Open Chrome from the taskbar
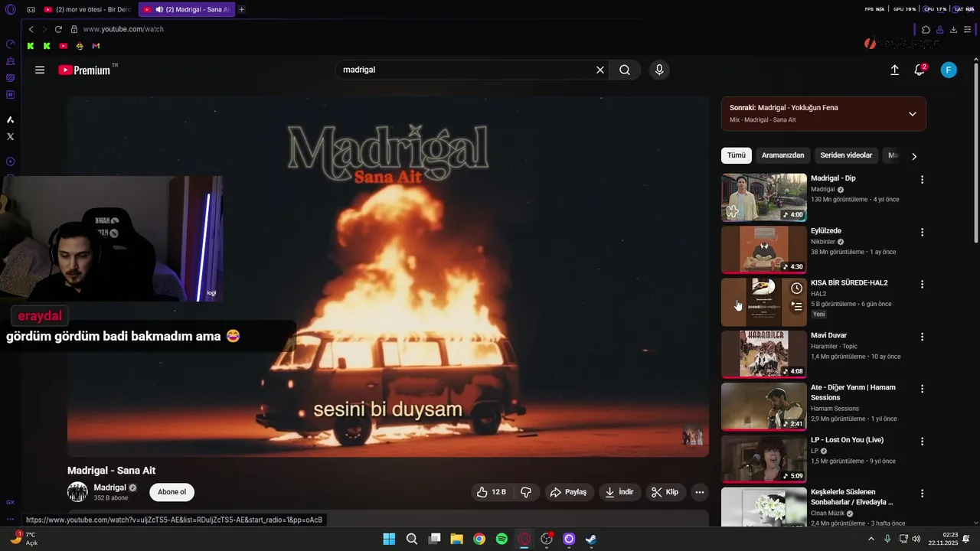The image size is (980, 551). pos(479,539)
